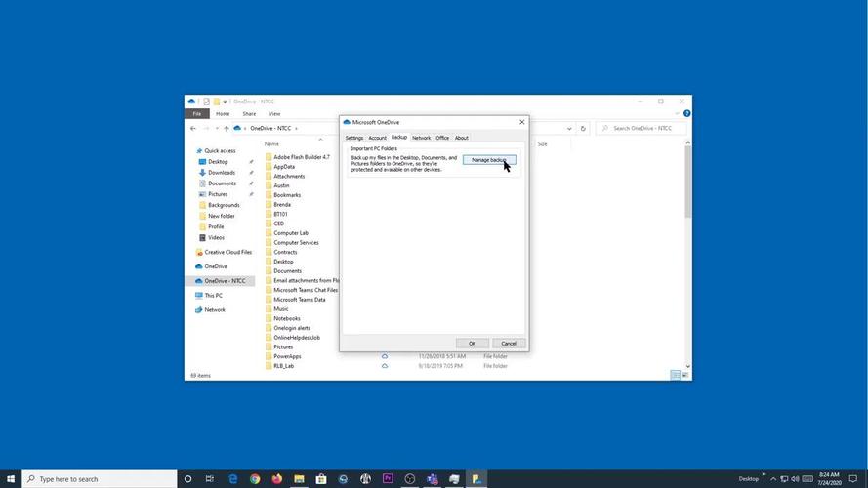Close the Microsoft OneDrive dialog
Viewport: 868px width, 488px height.
pyautogui.click(x=521, y=122)
